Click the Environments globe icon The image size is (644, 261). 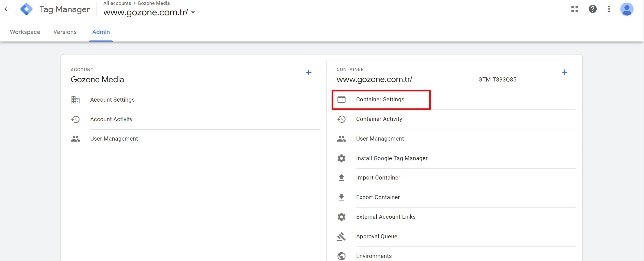point(341,256)
